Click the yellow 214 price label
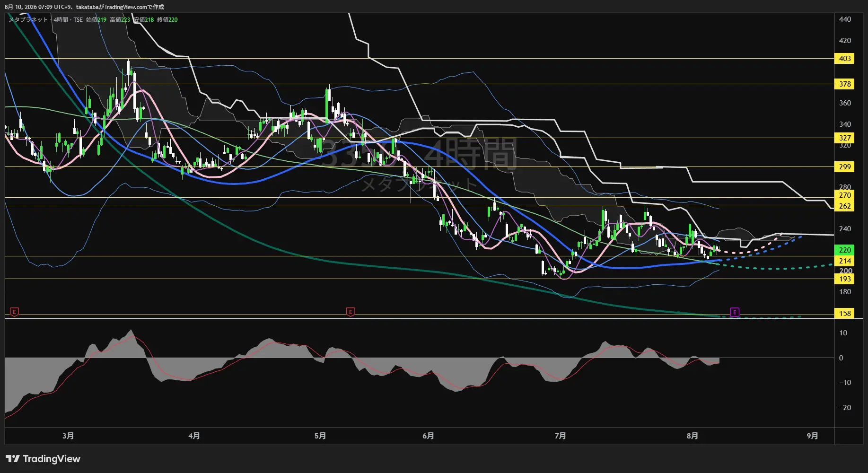Viewport: 868px width, 473px height. [x=845, y=261]
